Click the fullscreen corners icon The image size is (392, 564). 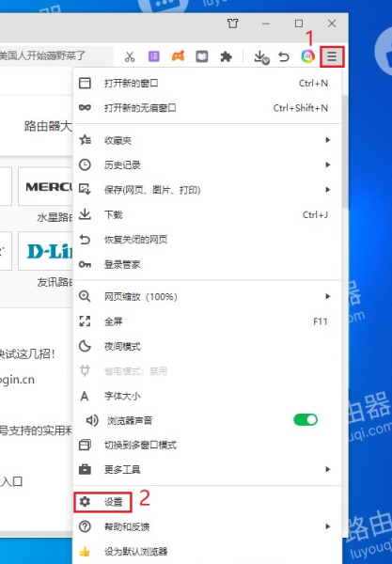(x=85, y=321)
